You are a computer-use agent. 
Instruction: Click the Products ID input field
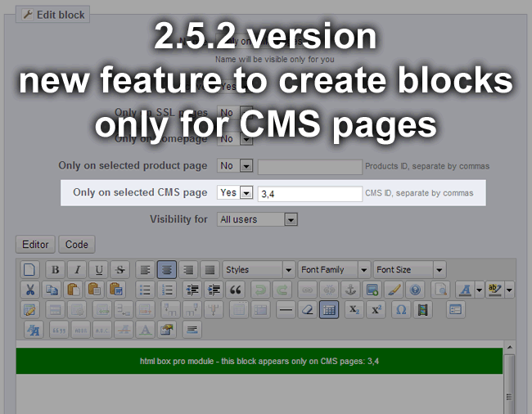click(309, 167)
